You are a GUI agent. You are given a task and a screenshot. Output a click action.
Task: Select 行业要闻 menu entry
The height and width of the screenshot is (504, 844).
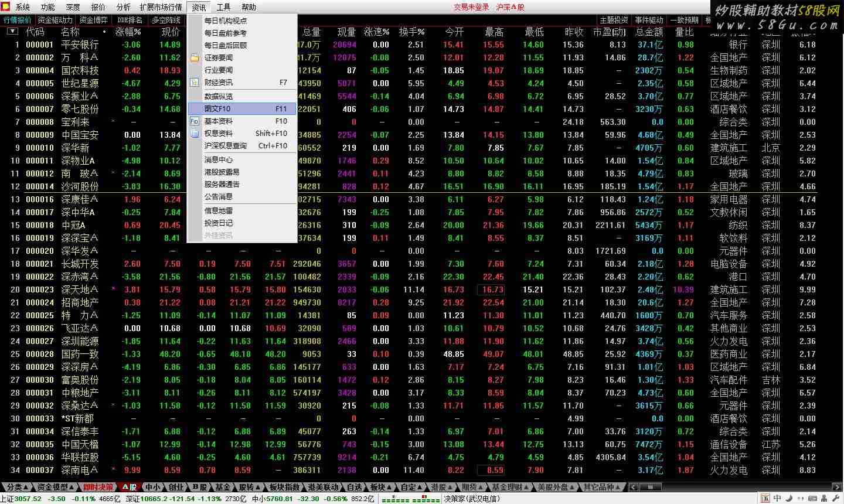tap(242, 70)
